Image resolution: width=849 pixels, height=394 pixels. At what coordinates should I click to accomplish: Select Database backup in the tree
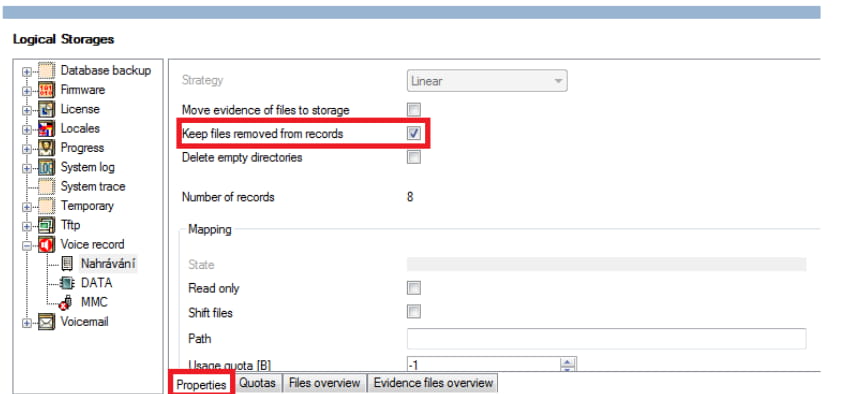pyautogui.click(x=106, y=70)
